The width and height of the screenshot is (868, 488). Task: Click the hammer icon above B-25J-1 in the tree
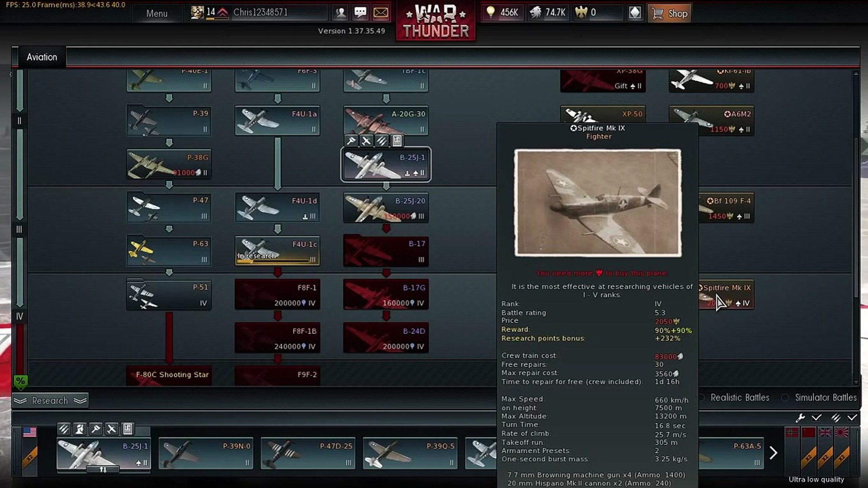tap(351, 141)
